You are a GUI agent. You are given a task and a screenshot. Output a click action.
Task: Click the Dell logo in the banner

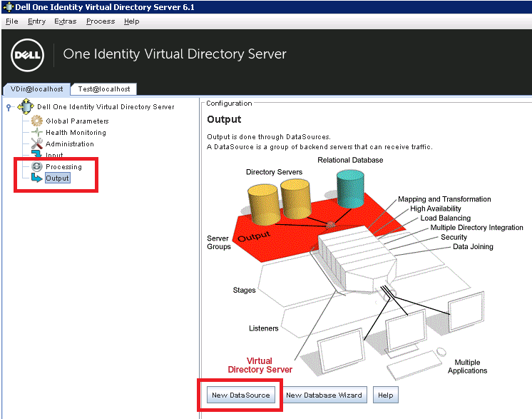(x=28, y=55)
